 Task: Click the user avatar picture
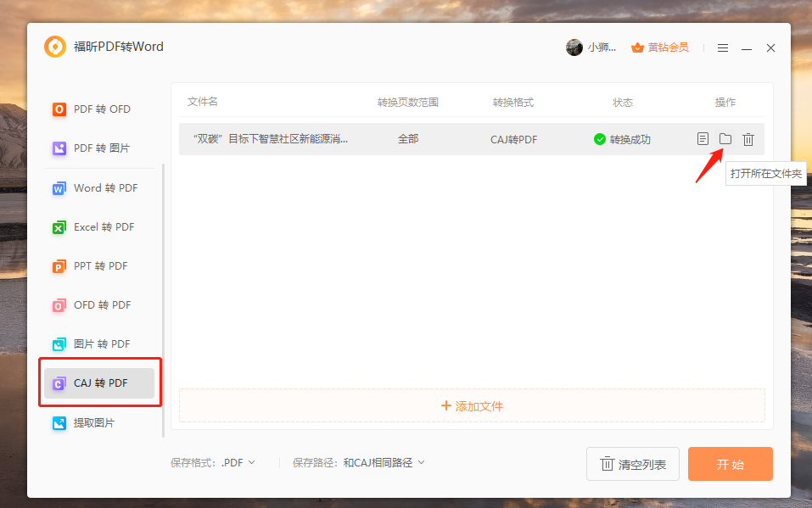574,47
